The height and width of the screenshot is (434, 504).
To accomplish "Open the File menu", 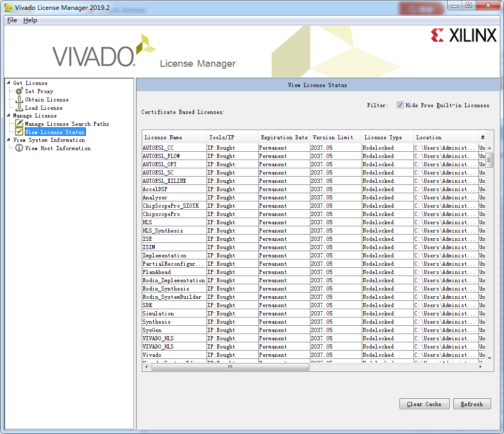I will pos(12,20).
